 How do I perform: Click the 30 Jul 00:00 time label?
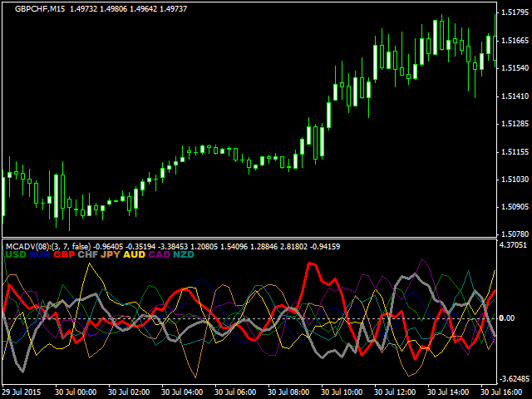pyautogui.click(x=76, y=392)
